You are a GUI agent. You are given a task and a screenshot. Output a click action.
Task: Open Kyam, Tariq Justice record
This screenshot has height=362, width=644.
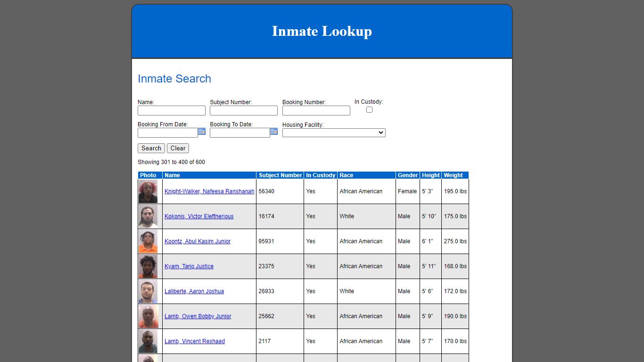coord(189,266)
